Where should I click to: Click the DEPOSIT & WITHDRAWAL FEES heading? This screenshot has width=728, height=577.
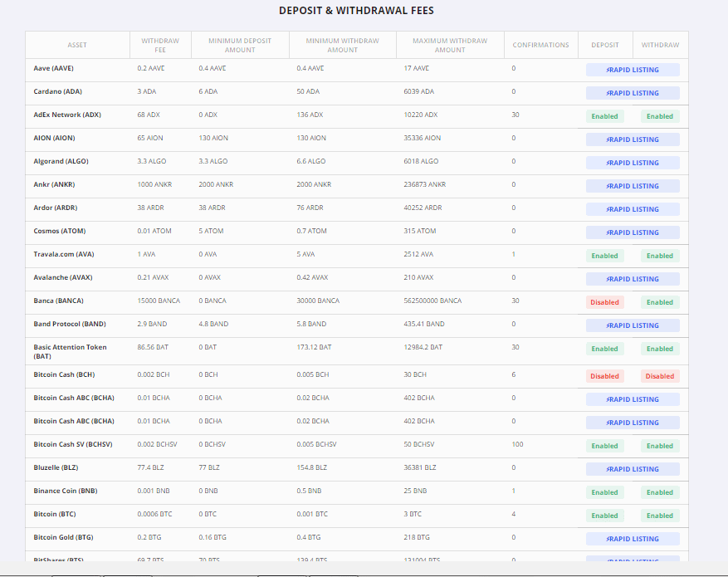357,11
